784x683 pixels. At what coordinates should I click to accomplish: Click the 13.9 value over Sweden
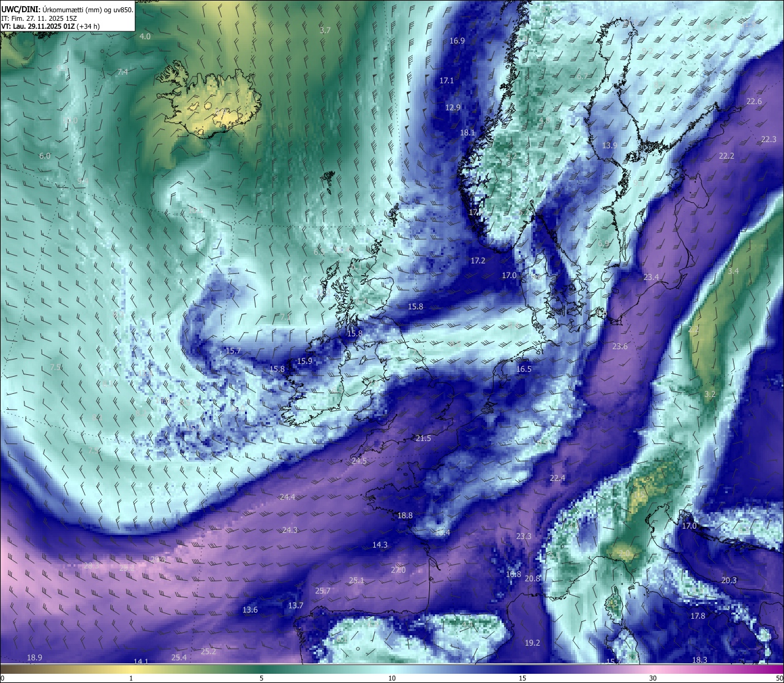[609, 145]
